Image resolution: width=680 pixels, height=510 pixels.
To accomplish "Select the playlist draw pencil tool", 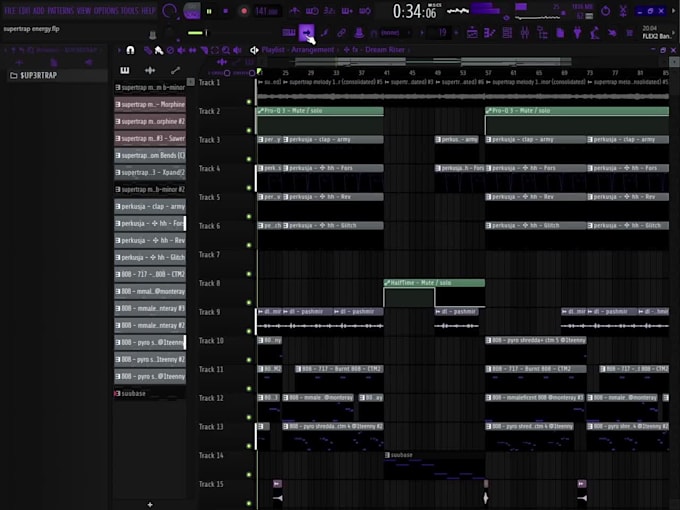I will coord(148,51).
